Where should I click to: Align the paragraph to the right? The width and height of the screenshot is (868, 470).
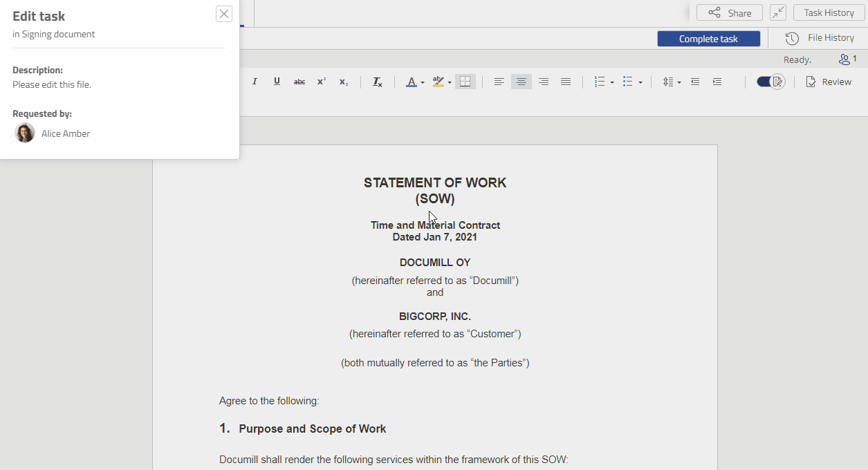pos(544,82)
